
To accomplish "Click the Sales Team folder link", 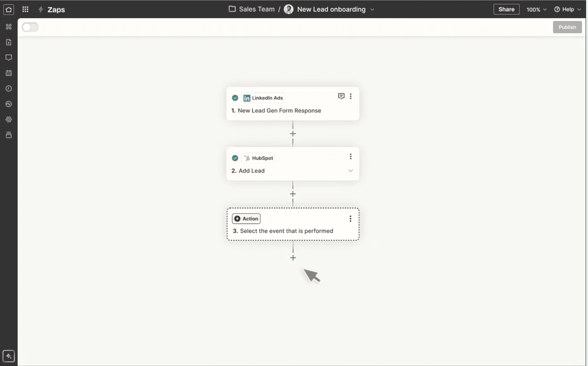I will 256,9.
